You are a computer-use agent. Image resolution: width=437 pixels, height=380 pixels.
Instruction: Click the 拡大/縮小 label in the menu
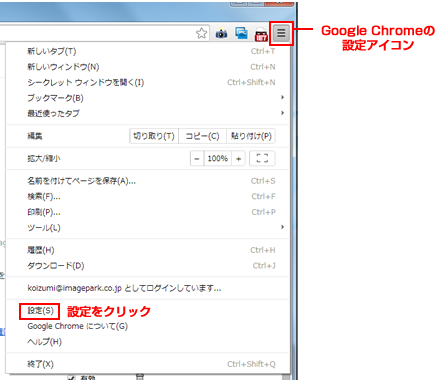tap(44, 158)
